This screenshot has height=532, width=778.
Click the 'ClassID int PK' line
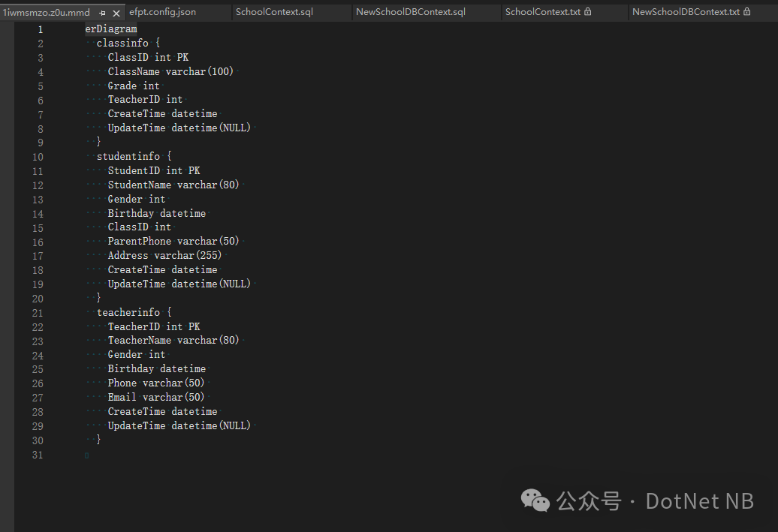148,58
